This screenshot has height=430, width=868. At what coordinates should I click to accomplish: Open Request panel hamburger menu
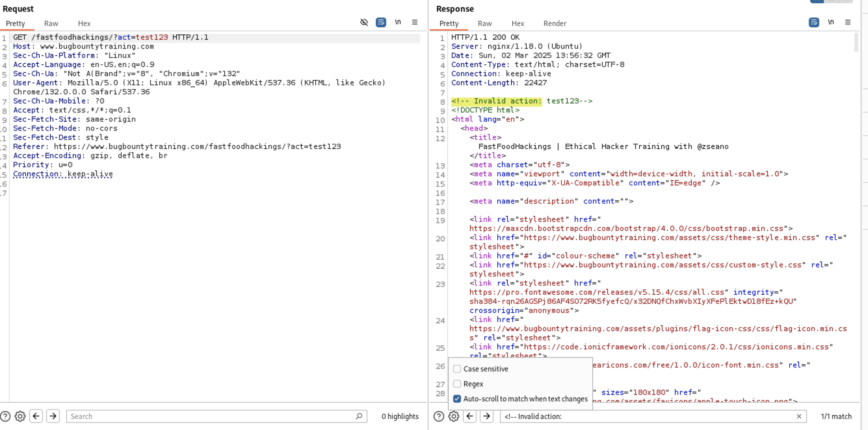click(x=415, y=22)
